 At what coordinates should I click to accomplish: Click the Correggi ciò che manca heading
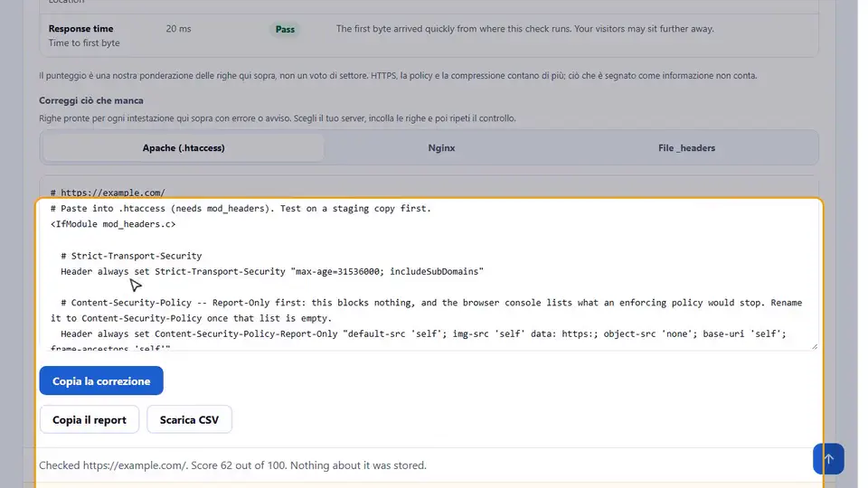91,100
